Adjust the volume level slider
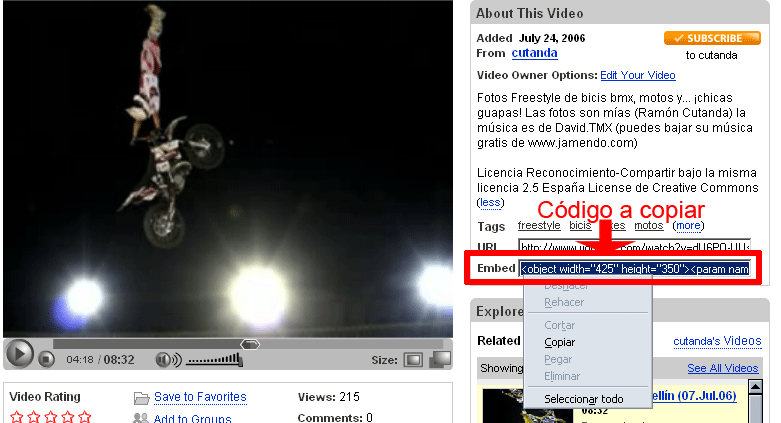This screenshot has width=781, height=423. tap(214, 360)
